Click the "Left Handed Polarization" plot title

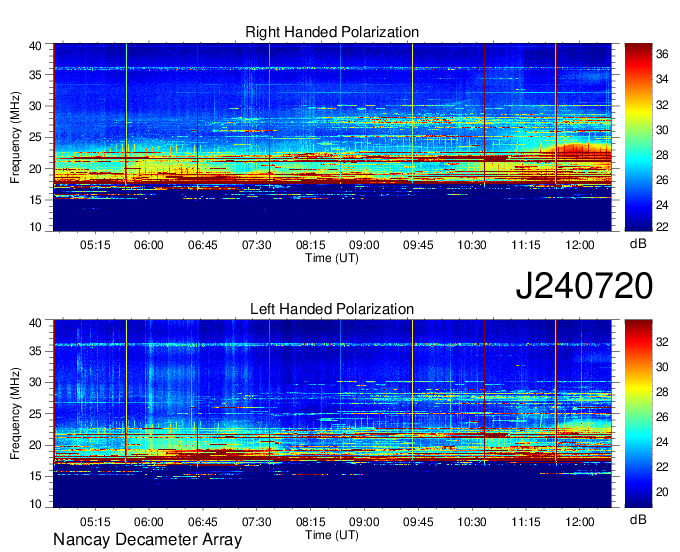332,309
